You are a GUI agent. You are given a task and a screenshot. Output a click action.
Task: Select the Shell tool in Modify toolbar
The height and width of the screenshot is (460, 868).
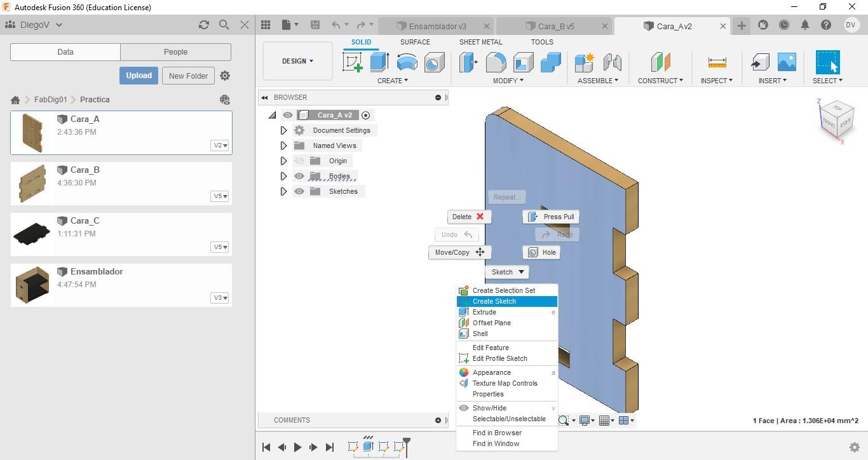pyautogui.click(x=523, y=62)
